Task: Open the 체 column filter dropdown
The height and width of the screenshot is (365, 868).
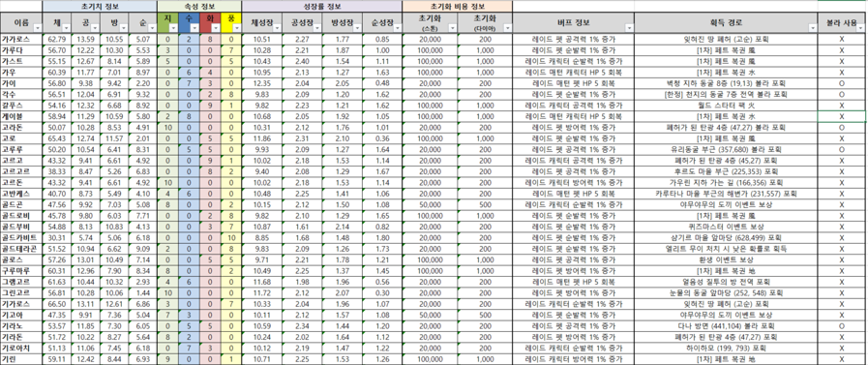Action: (x=67, y=28)
